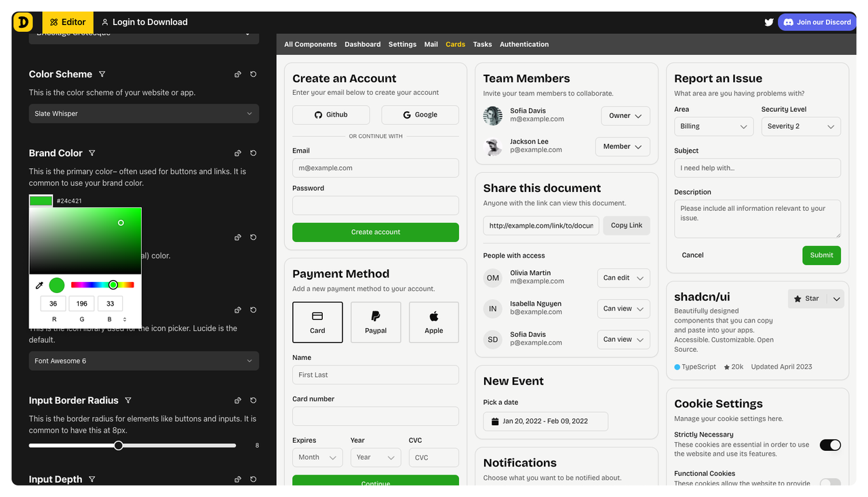
Task: Switch to the Authentication tab
Action: tap(524, 44)
